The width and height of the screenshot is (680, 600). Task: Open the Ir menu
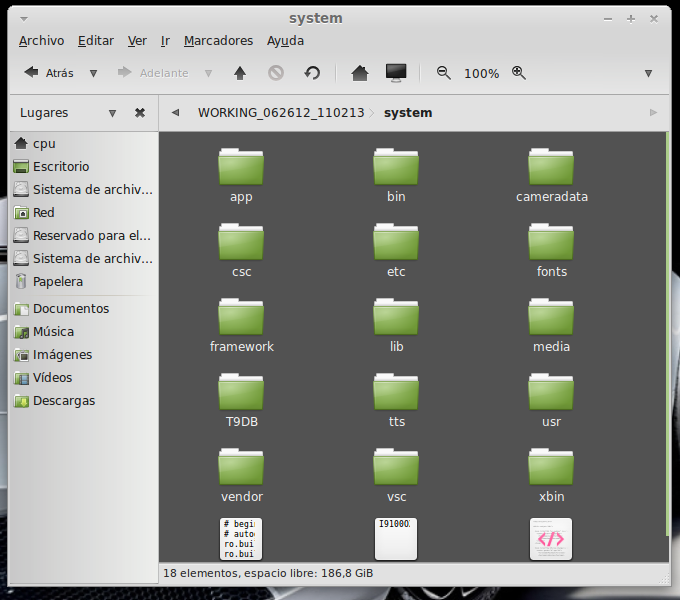point(165,41)
